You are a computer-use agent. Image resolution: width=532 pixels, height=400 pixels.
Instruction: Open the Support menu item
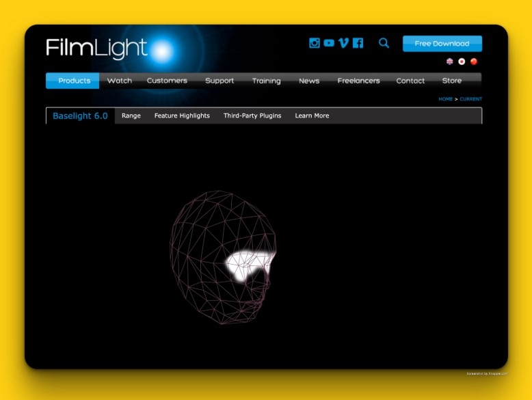click(x=220, y=81)
